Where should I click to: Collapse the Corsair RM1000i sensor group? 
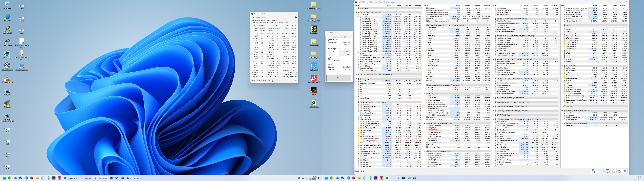[562, 66]
